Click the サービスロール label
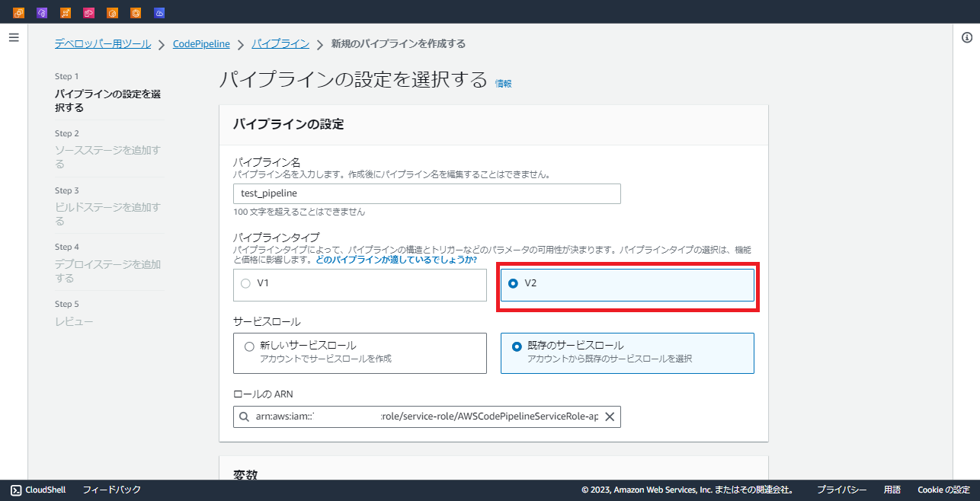980x501 pixels. 267,321
